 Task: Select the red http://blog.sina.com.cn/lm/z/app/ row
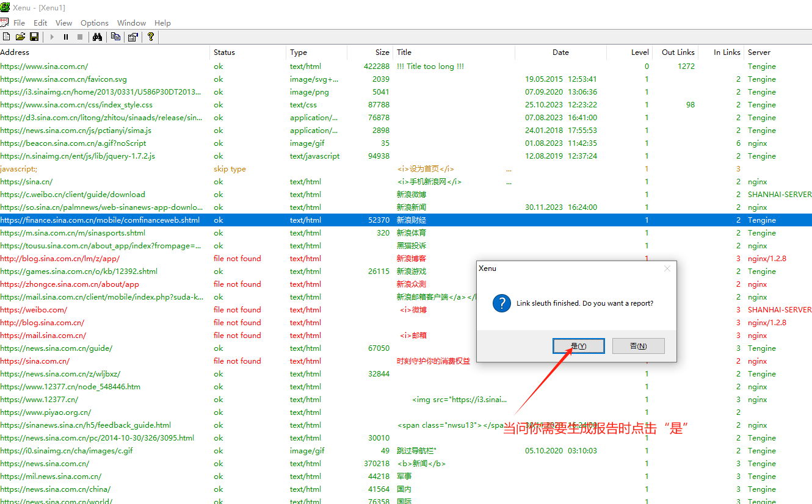tap(406, 259)
